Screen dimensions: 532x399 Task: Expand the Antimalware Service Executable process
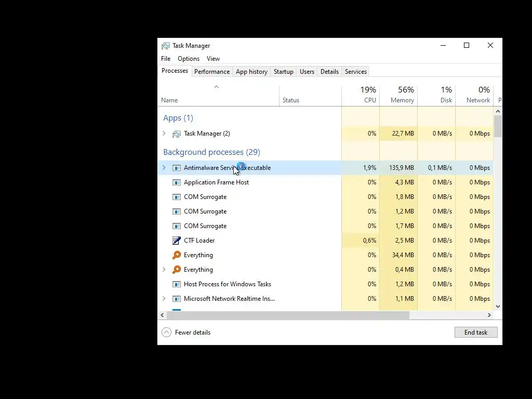[164, 168]
